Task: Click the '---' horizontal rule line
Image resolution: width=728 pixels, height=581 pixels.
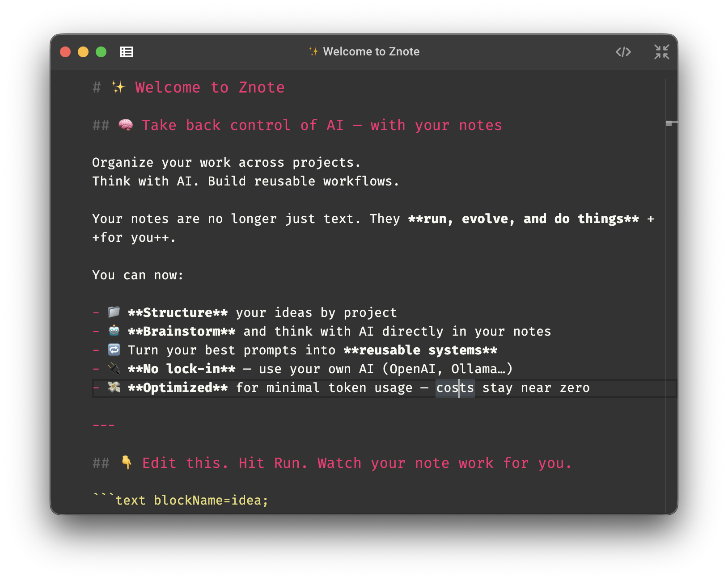Action: [x=104, y=425]
